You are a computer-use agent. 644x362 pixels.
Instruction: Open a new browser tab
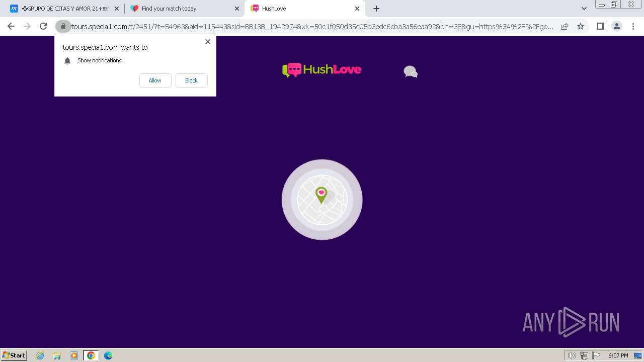[376, 9]
